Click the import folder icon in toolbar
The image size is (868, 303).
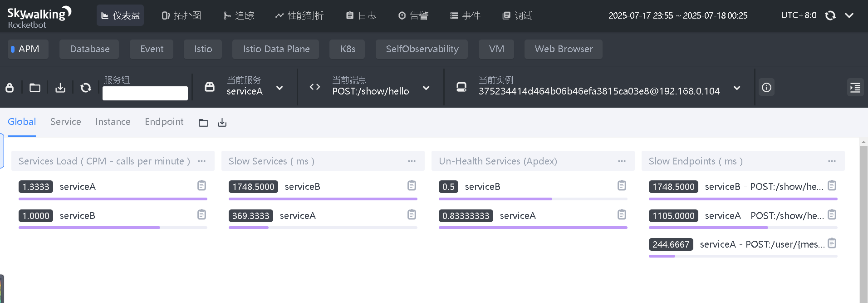pos(35,88)
